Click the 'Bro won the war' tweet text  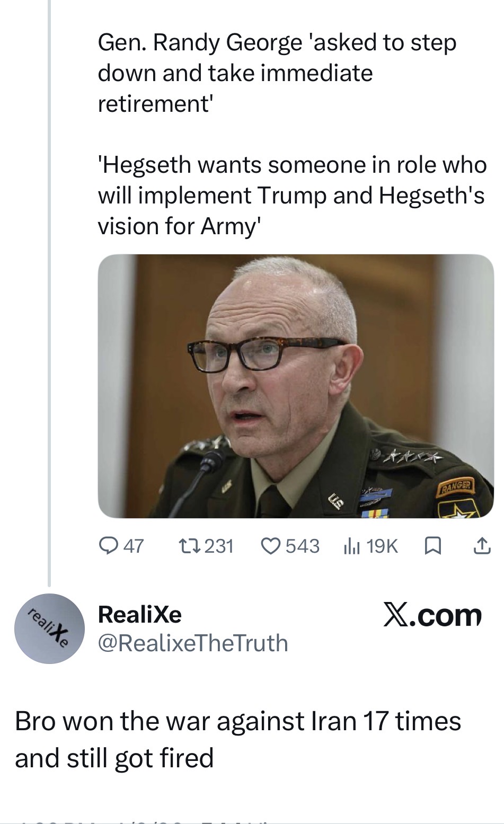coord(238,739)
